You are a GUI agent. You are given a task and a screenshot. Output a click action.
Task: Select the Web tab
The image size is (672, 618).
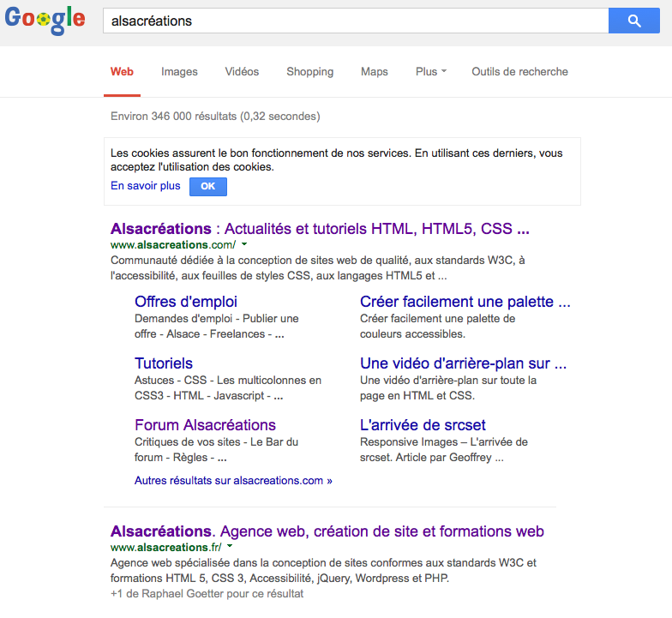pos(122,72)
